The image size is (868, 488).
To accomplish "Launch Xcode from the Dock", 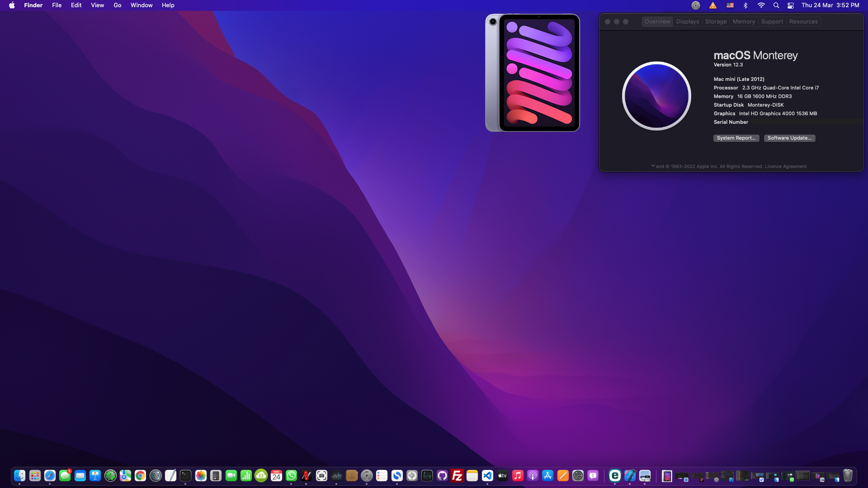I will point(630,476).
